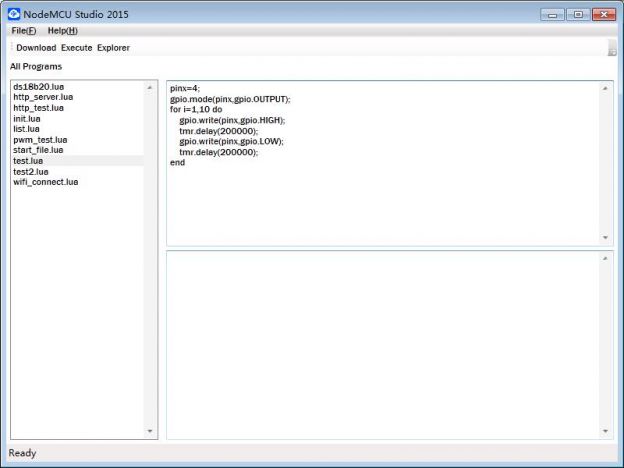Viewport: 624px width, 468px height.
Task: Select list.lua in program list
Action: pyautogui.click(x=26, y=129)
